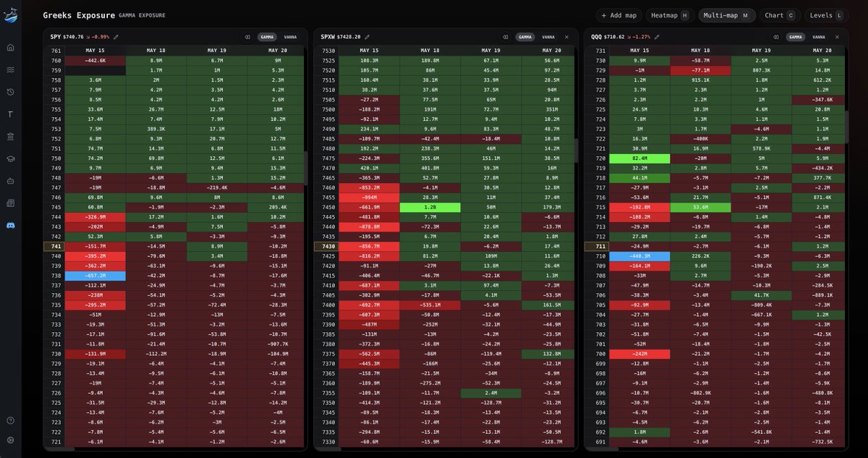Viewport: 868px width, 458px height.
Task: Select highlighted strike 7430 in SPXW
Action: [327, 247]
